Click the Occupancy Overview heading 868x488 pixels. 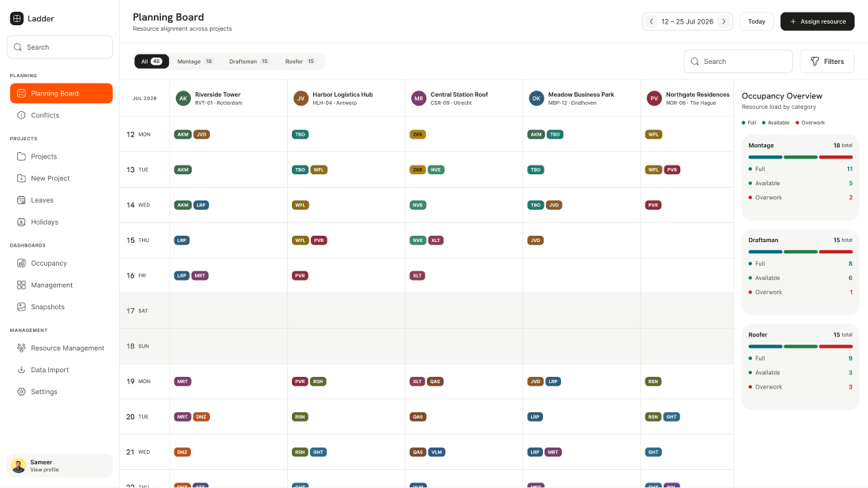(x=782, y=95)
